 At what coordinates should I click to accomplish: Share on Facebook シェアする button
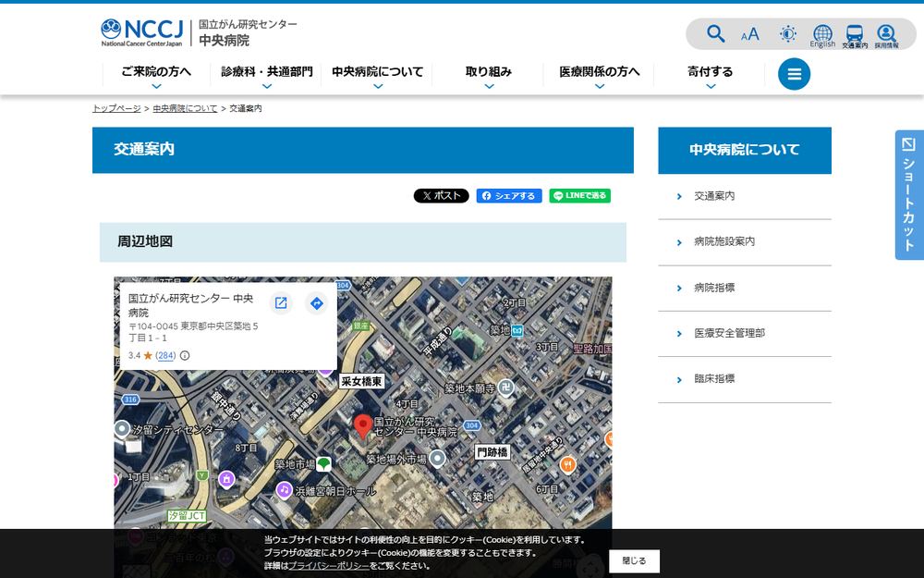pos(509,196)
